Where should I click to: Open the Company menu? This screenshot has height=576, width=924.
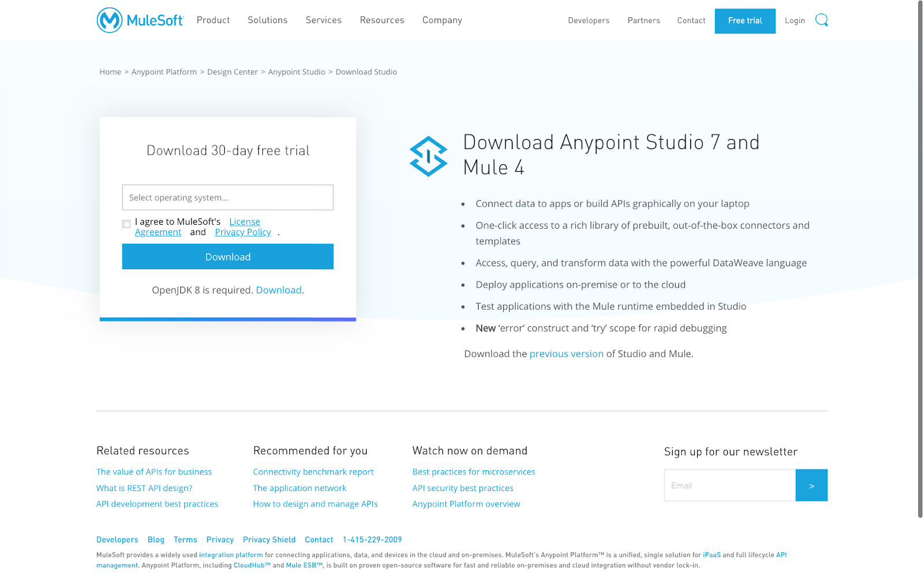442,20
